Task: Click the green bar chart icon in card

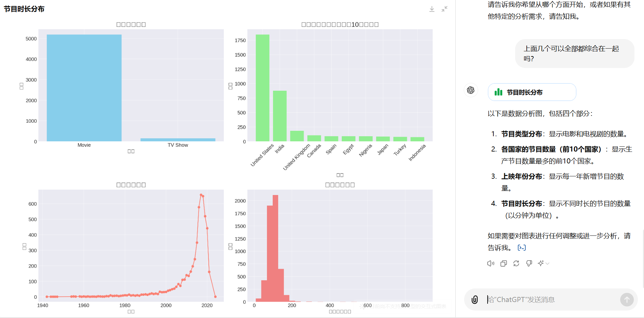Action: [498, 92]
